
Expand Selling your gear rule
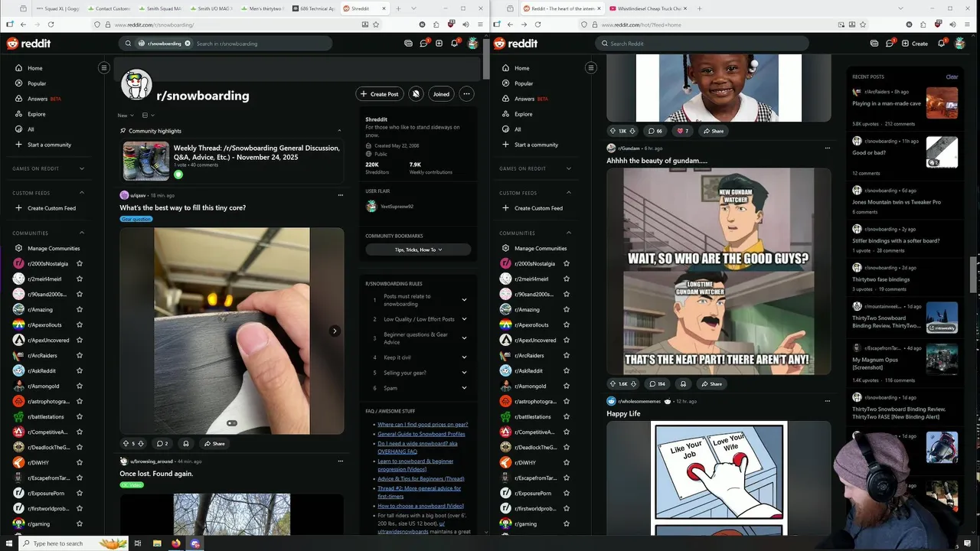coord(464,373)
